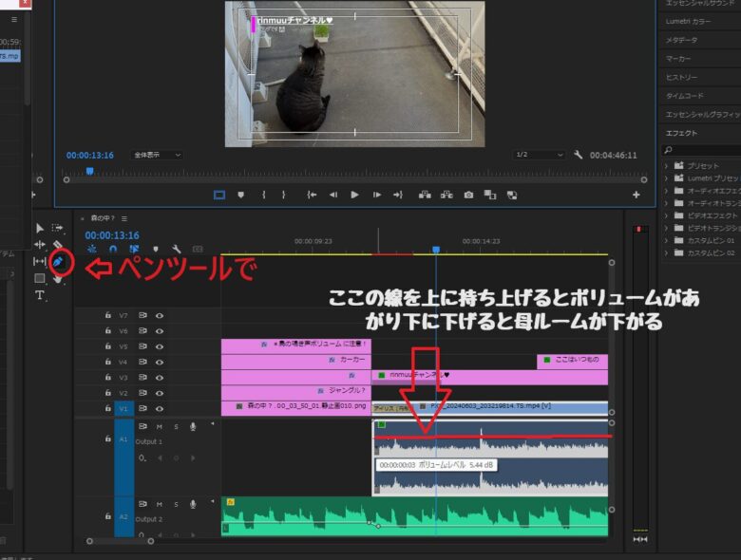This screenshot has height=560, width=741.
Task: Open the program monitor wrench settings
Action: coord(578,155)
